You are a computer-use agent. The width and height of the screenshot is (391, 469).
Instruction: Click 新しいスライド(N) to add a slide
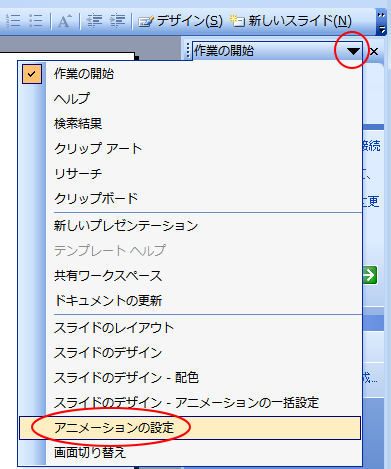pos(291,21)
